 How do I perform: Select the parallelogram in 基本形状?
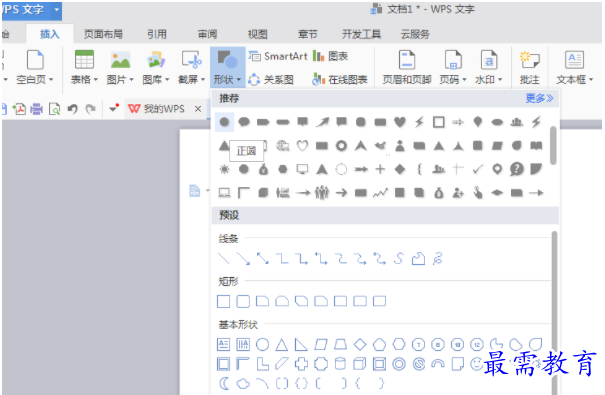(321, 344)
